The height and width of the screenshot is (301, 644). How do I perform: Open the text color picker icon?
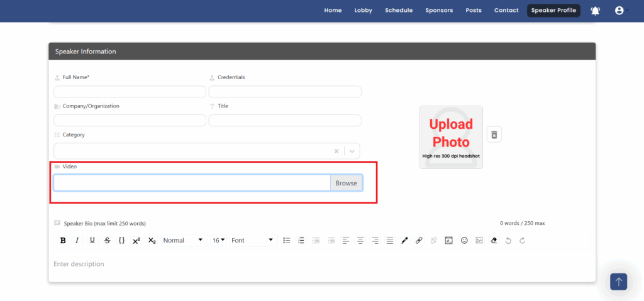coord(404,241)
